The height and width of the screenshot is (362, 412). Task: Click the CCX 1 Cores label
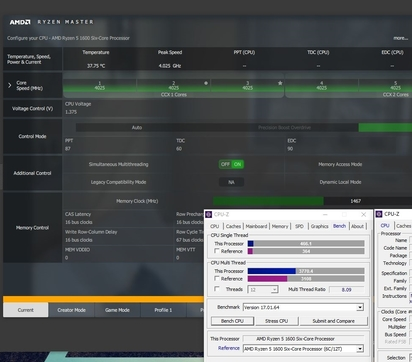(x=174, y=95)
